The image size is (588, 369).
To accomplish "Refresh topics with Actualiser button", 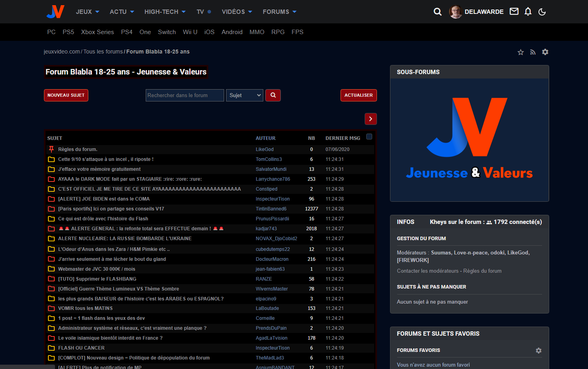I will [x=358, y=95].
